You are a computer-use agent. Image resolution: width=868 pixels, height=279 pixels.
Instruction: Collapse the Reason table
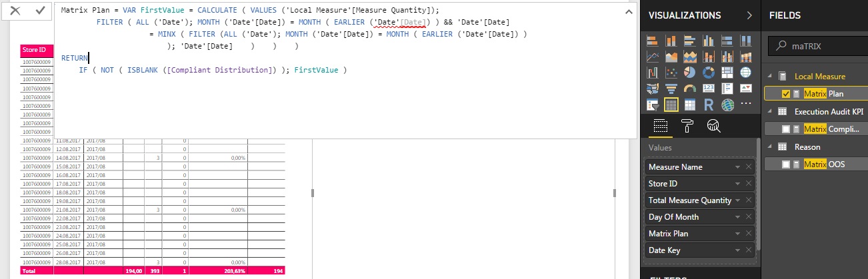pos(769,146)
